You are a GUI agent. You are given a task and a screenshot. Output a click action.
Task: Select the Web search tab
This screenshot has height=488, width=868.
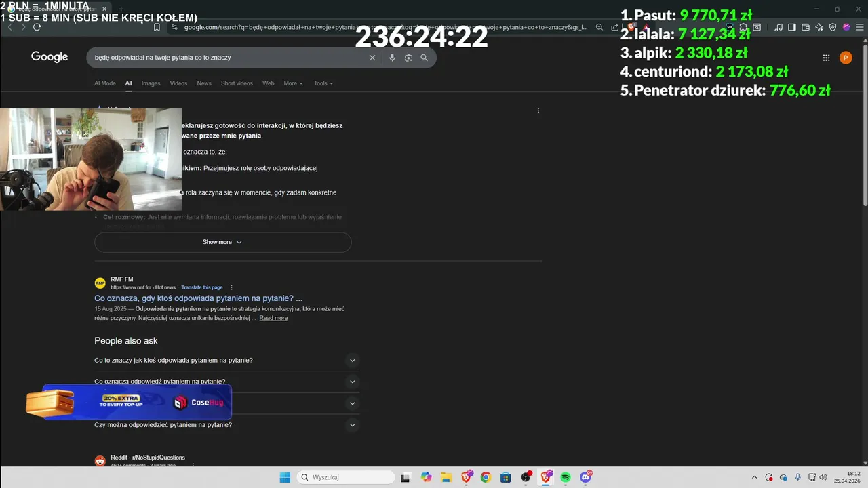pos(269,83)
